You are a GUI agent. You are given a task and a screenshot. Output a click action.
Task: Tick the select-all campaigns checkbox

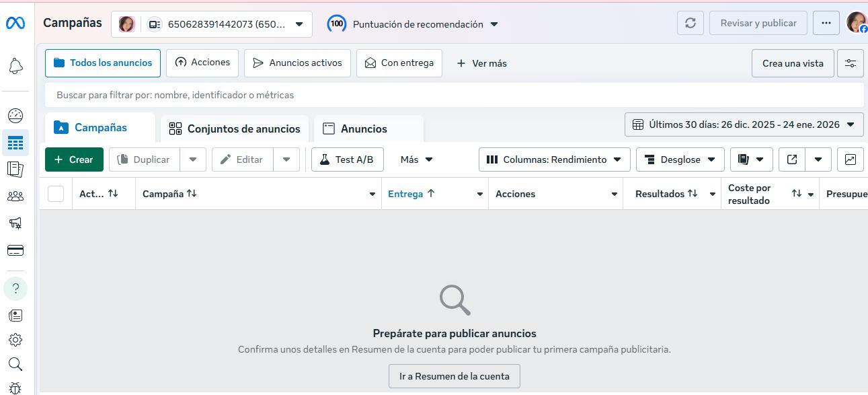[x=56, y=194]
